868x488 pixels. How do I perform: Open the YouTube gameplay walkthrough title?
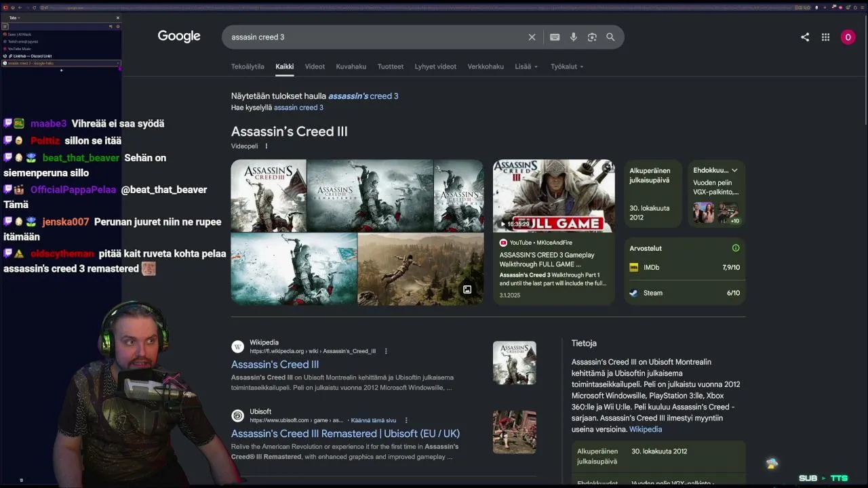coord(547,260)
